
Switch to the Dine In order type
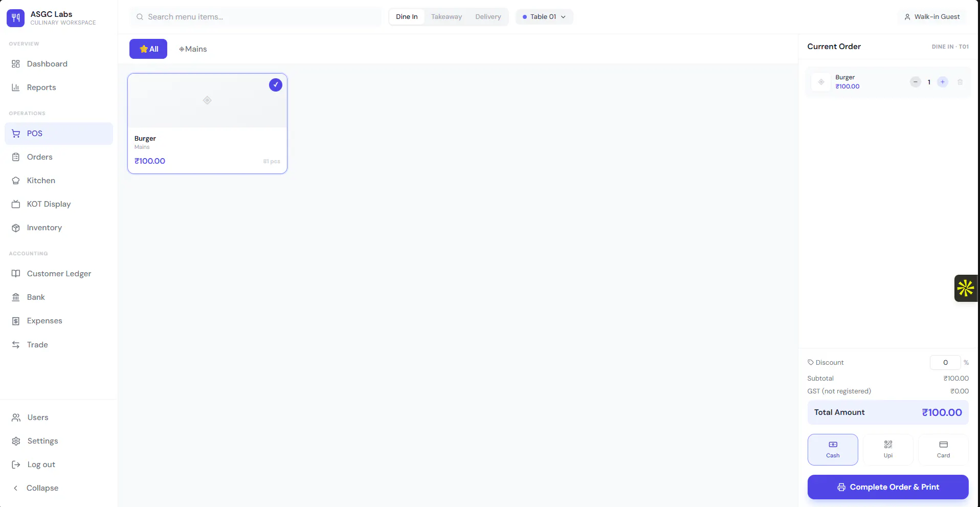[x=407, y=17]
